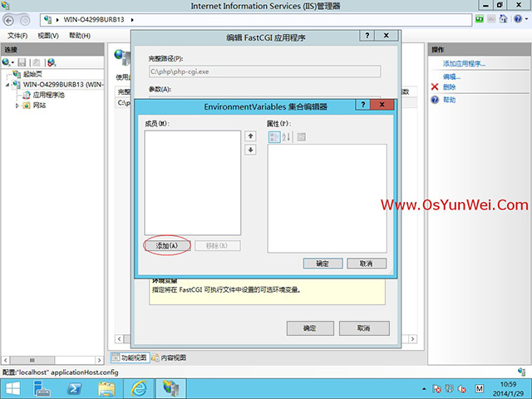532x399 pixels.
Task: Click the 添加(A) button
Action: click(167, 245)
